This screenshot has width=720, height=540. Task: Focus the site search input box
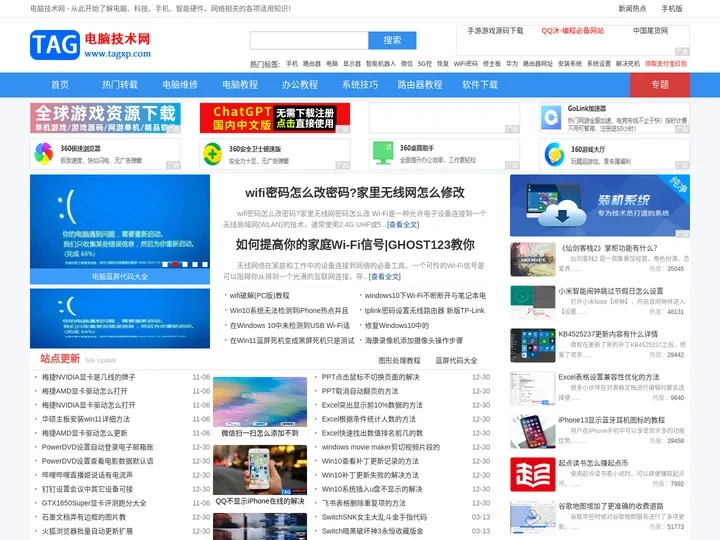pyautogui.click(x=309, y=40)
